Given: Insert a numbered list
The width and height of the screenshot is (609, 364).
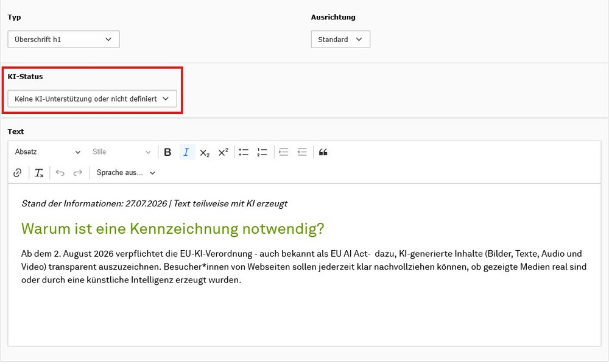Looking at the screenshot, I should 262,152.
